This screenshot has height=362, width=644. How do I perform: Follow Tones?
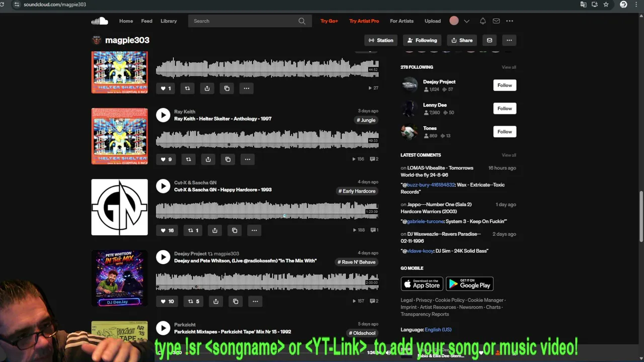coord(505,132)
